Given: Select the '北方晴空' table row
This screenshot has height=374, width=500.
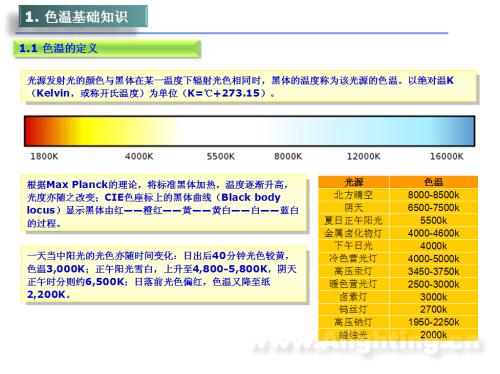Looking at the screenshot, I should 398,195.
